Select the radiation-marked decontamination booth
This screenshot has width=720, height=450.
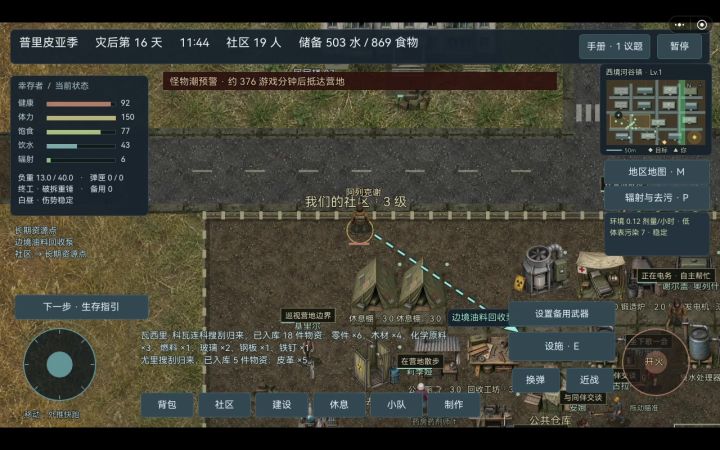pos(373,363)
